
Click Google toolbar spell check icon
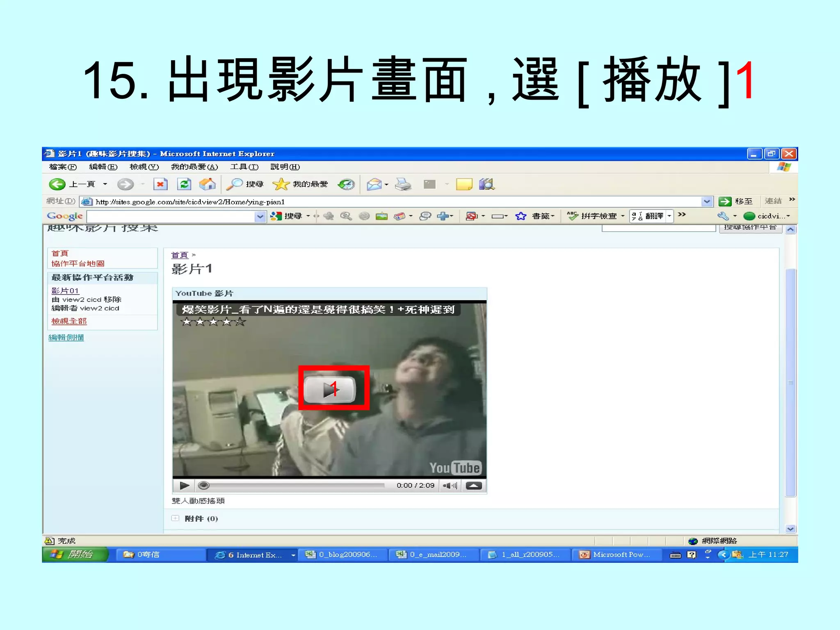(x=573, y=216)
